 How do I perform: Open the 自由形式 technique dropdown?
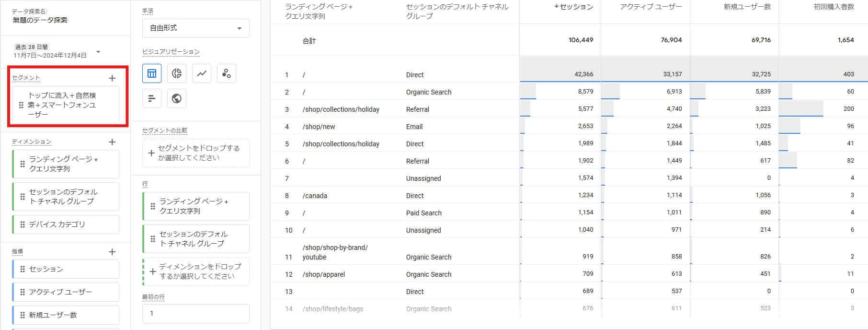(195, 28)
